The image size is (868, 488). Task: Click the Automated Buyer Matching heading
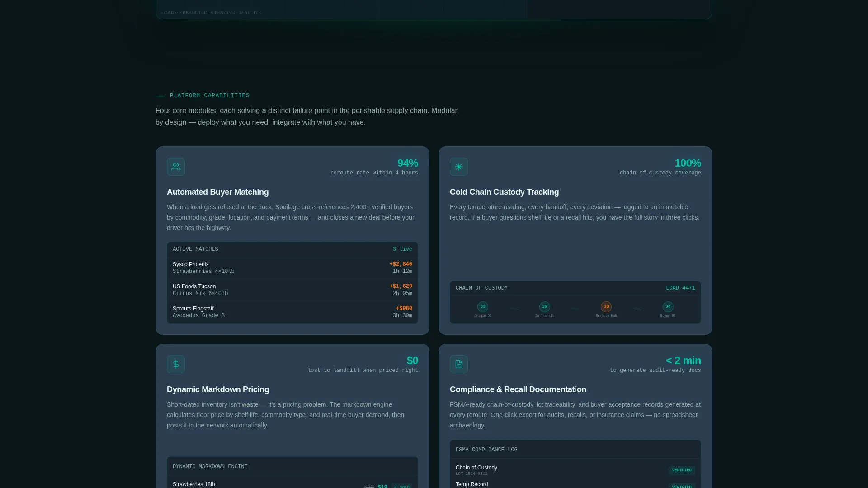tap(218, 192)
